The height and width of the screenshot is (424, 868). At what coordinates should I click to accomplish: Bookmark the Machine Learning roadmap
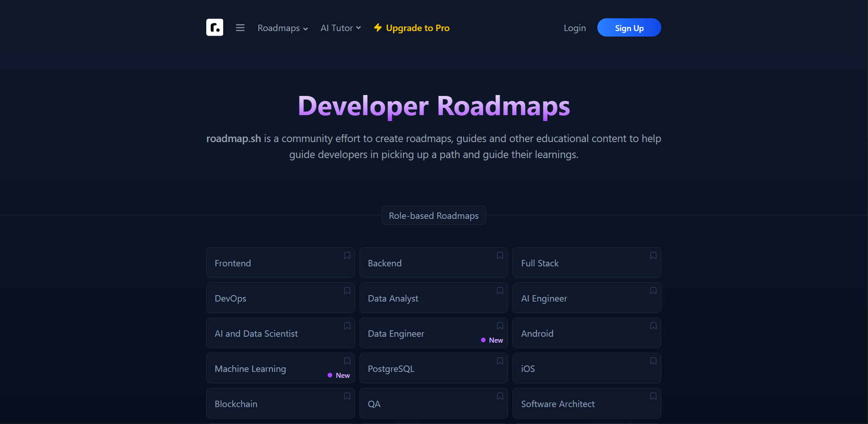tap(347, 361)
